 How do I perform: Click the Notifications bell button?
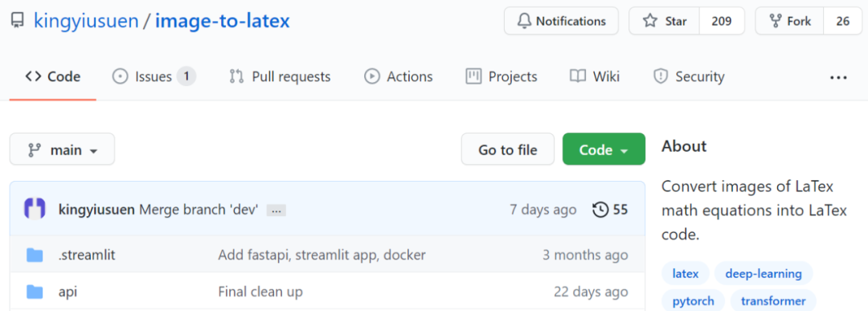pos(561,21)
